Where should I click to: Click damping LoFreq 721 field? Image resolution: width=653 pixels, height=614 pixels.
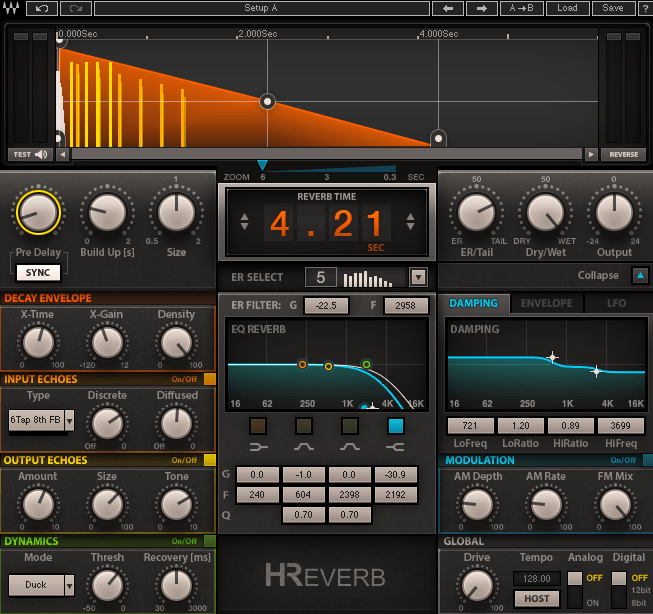click(x=470, y=426)
